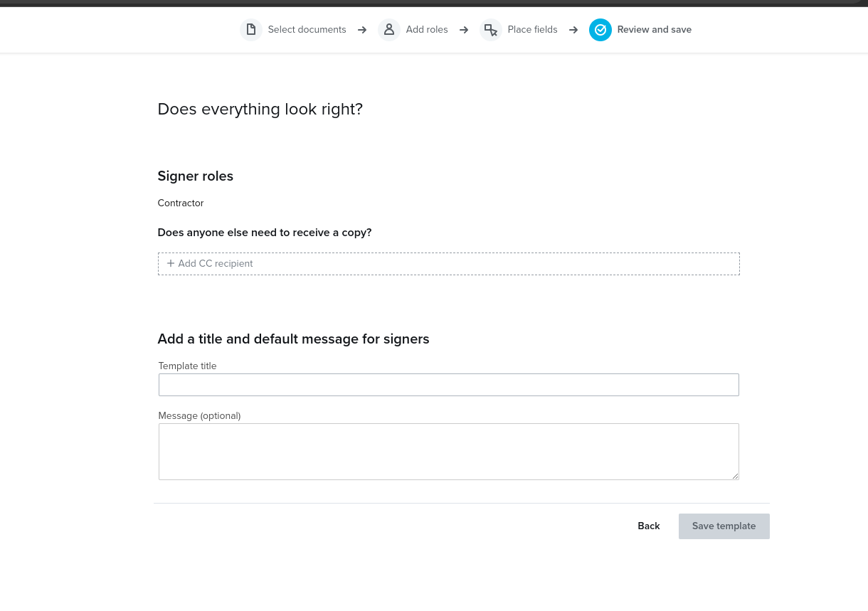Add a CC recipient
The width and height of the screenshot is (868, 611).
tap(448, 264)
